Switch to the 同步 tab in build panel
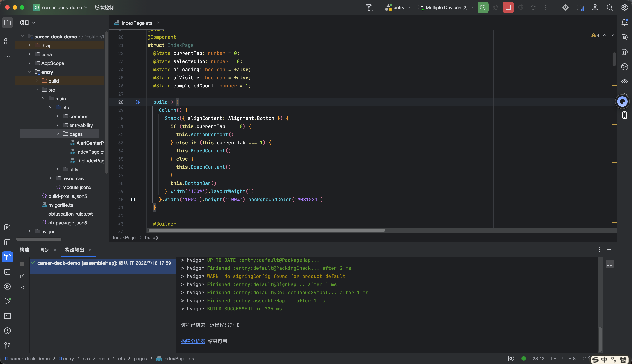Screen dimensions: 632x364 (x=44, y=250)
